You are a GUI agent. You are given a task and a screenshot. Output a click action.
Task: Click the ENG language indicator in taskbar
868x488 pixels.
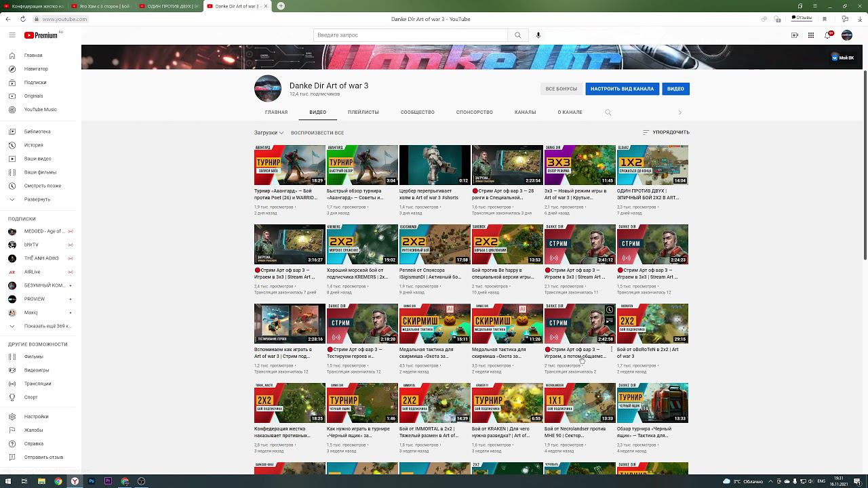822,481
